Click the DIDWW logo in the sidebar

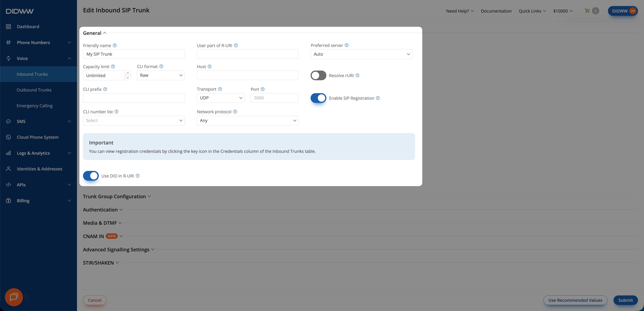tap(20, 11)
